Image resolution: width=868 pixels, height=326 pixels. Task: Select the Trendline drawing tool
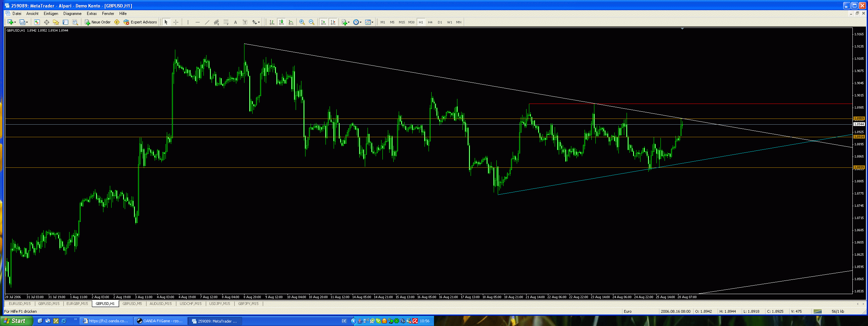[x=207, y=22]
